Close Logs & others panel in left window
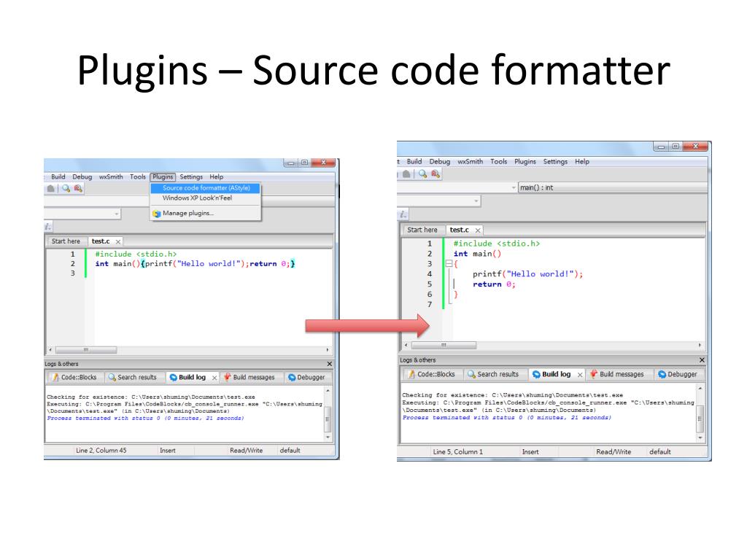Image resolution: width=747 pixels, height=560 pixels. click(330, 364)
